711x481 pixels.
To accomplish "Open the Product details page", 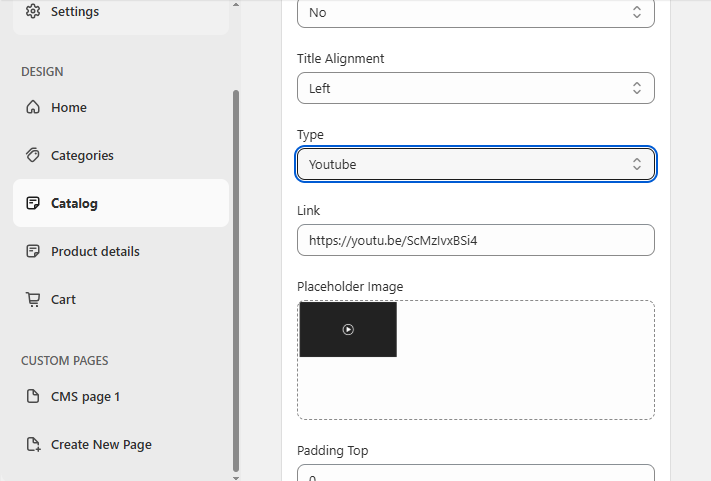I will point(121,251).
